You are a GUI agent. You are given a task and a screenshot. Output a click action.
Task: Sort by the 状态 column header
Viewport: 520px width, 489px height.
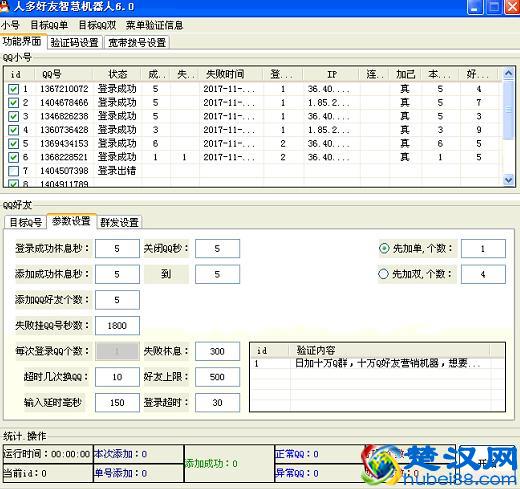pyautogui.click(x=117, y=74)
